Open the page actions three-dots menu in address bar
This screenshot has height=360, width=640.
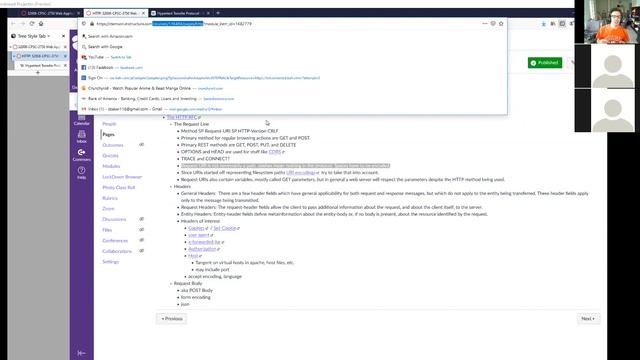[x=485, y=24]
